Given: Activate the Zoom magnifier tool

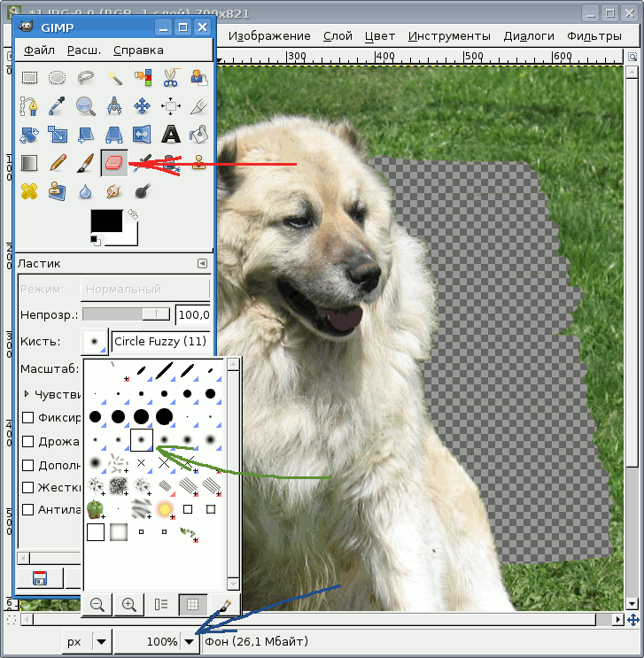Looking at the screenshot, I should [85, 107].
